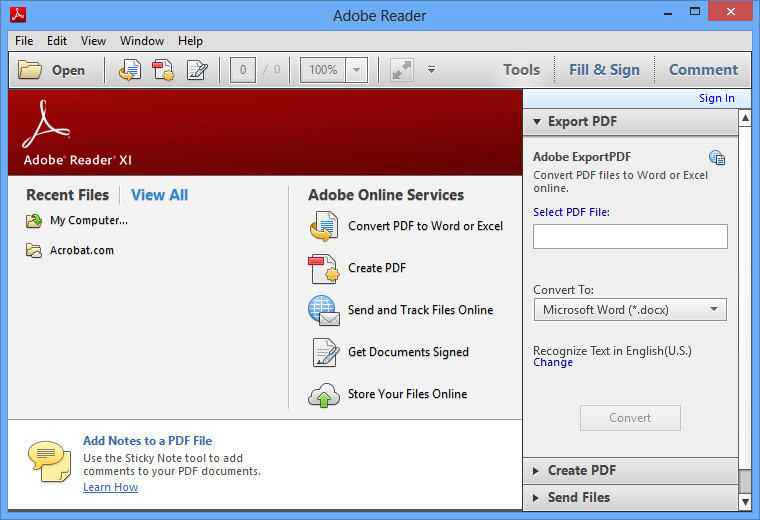Click the Create PDF toolbar icon

(x=163, y=70)
